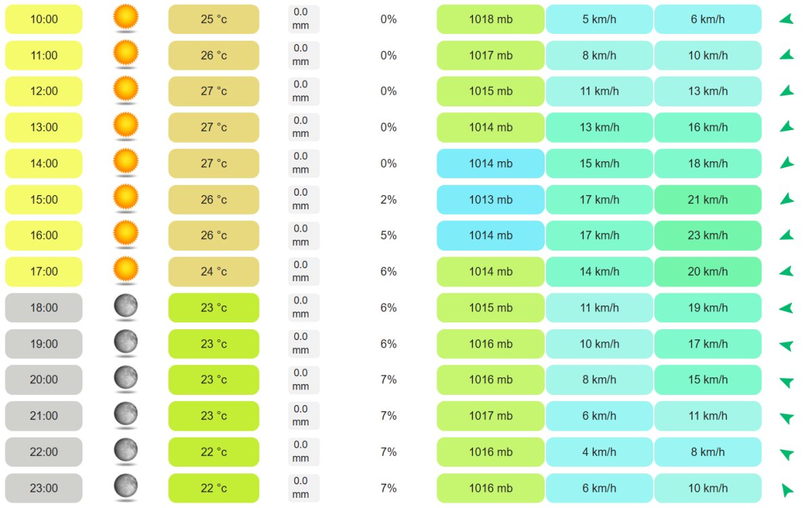Click the 24 °c temperature at 17:00
This screenshot has width=812, height=508.
pos(214,272)
